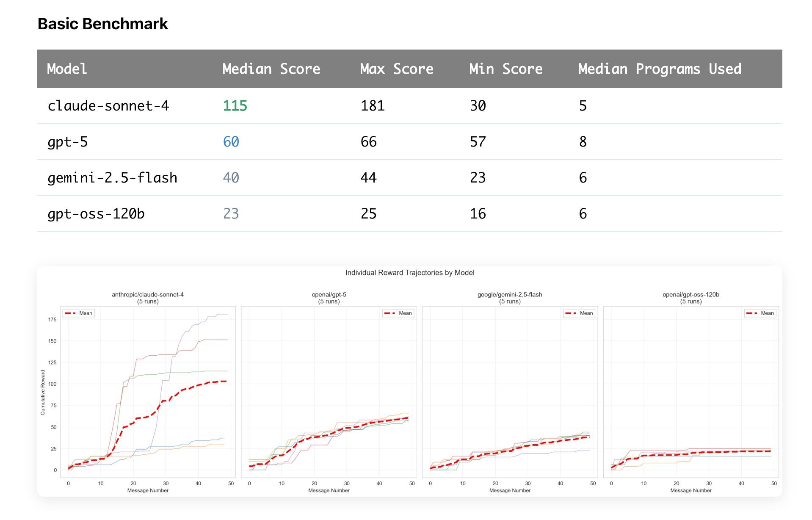Image resolution: width=812 pixels, height=520 pixels.
Task: Click the gpt-oss-120b model name
Action: (x=96, y=214)
